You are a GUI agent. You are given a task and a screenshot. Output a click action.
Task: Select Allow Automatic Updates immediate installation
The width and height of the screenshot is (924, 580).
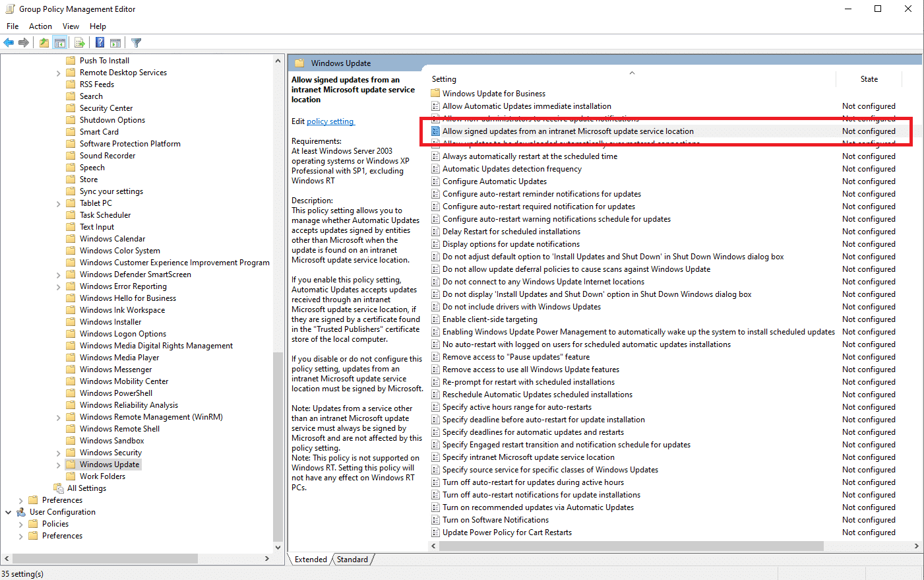(x=527, y=106)
